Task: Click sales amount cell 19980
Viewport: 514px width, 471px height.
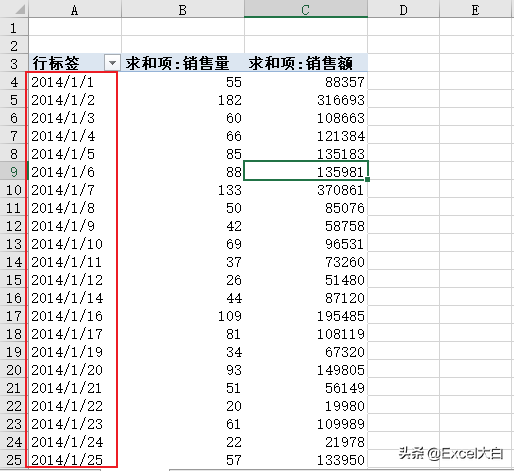Action: [x=306, y=406]
